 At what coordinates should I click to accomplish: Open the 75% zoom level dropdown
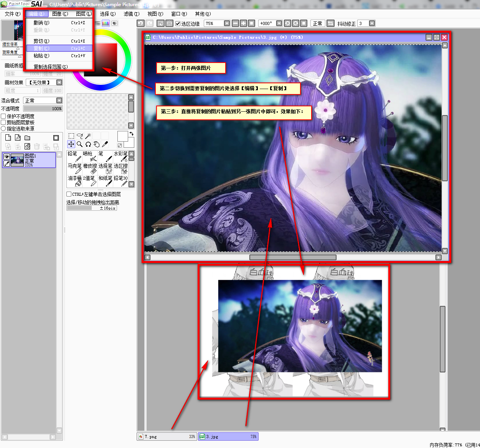click(227, 23)
